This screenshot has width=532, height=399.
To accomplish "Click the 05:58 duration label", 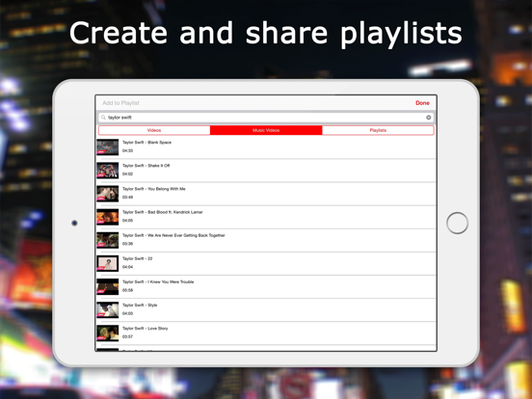I will point(127,290).
